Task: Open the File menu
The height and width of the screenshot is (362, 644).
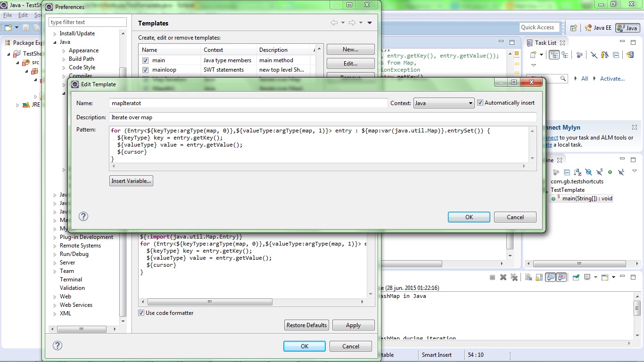Action: click(8, 15)
